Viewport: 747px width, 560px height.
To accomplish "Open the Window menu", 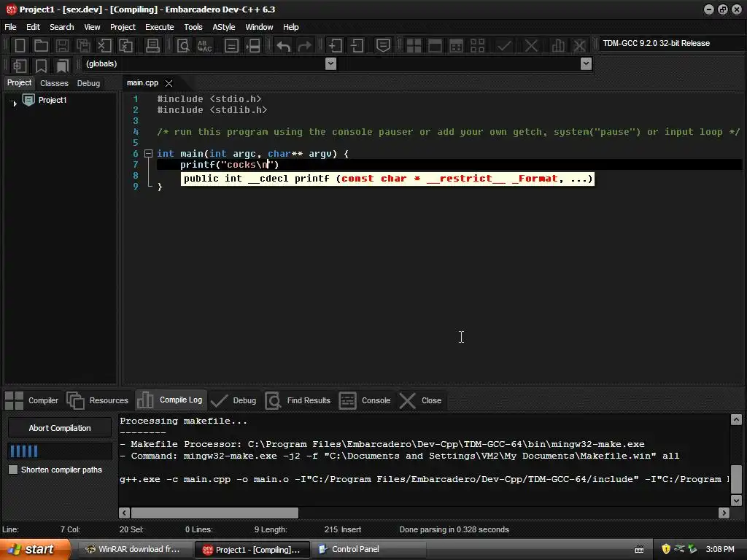I will [x=259, y=27].
